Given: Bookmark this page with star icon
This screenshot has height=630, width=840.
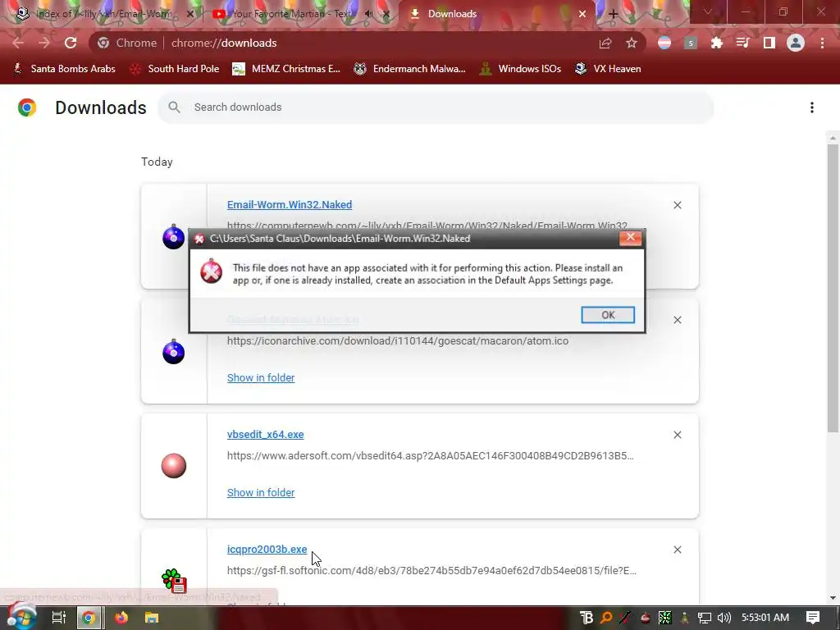Looking at the screenshot, I should (632, 43).
